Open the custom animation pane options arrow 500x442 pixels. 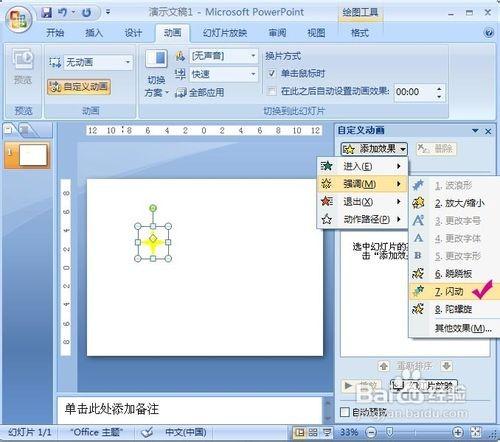coord(475,131)
